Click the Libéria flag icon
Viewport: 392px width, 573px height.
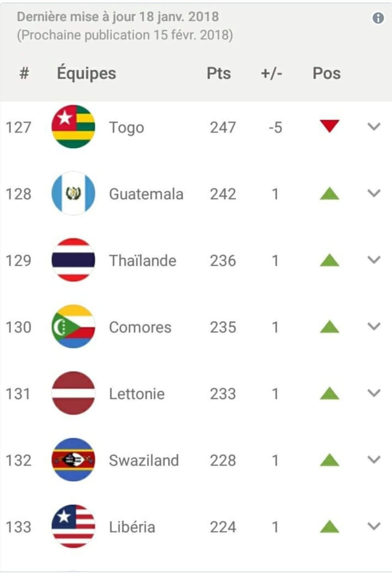click(x=73, y=526)
